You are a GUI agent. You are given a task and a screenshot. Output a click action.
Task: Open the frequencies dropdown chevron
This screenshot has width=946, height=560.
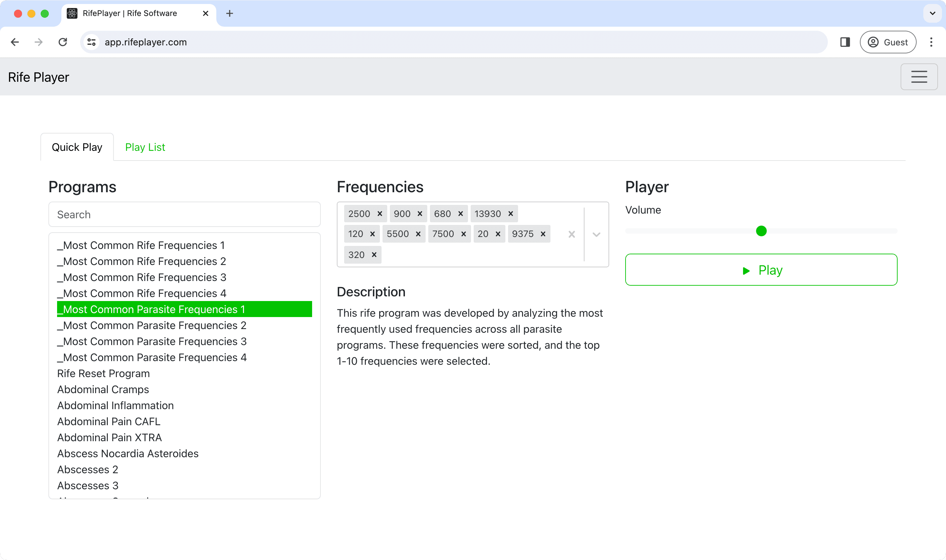tap(596, 234)
